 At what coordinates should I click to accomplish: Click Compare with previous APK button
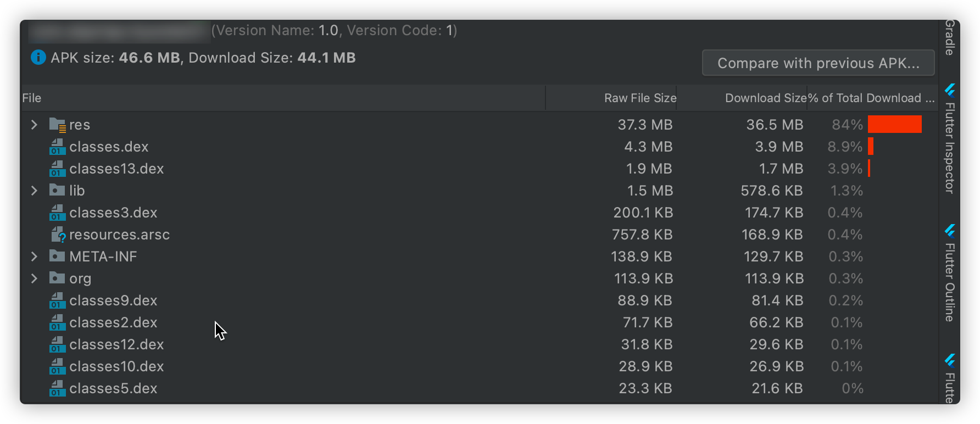818,63
